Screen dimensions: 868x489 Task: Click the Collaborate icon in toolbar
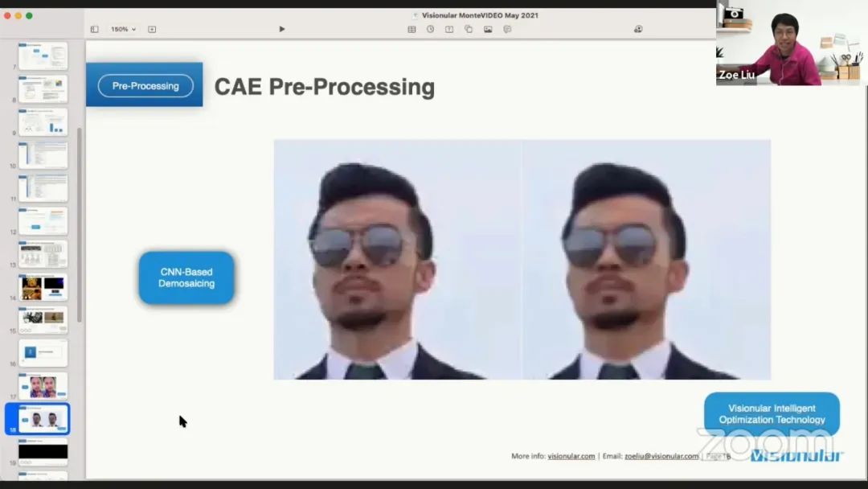click(638, 29)
